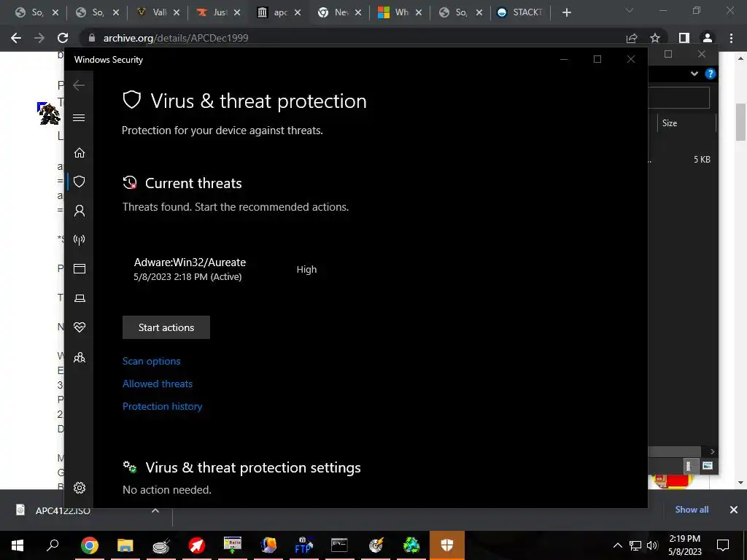This screenshot has width=747, height=560.
Task: Switch to the New tab with Chrome icon
Action: (338, 12)
